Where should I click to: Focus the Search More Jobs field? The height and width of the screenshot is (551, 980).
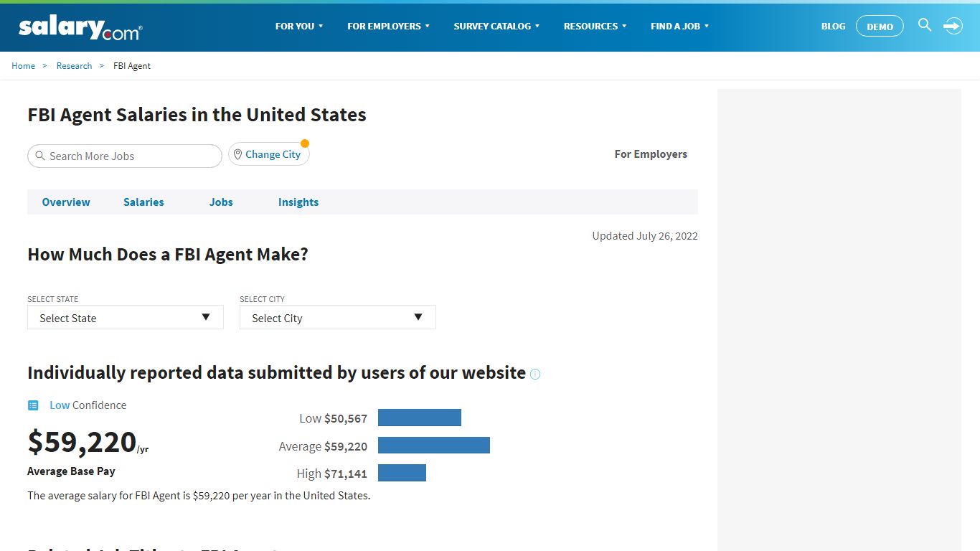[125, 156]
